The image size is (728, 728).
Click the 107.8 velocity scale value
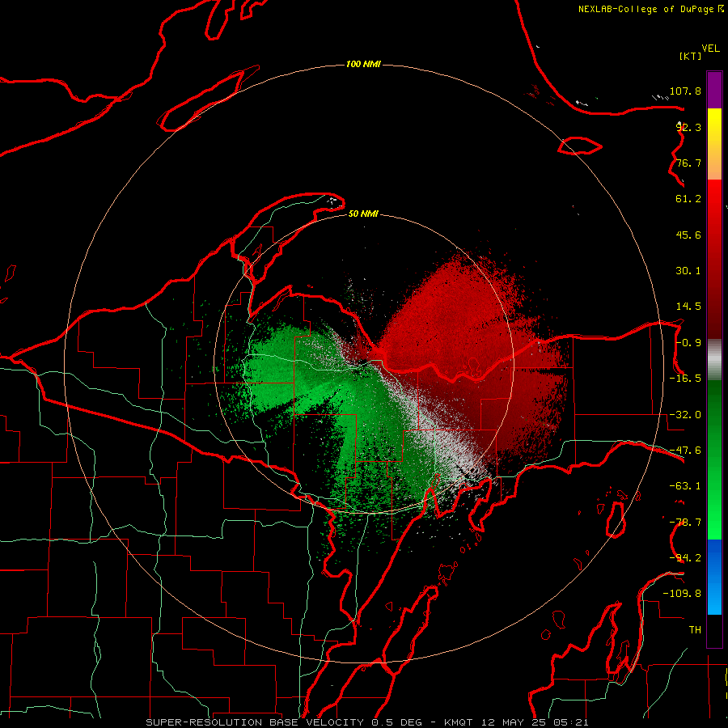click(685, 91)
